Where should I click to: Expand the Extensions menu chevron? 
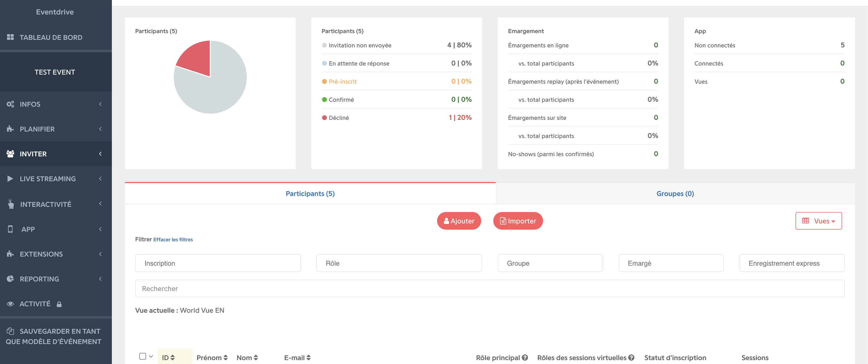click(100, 254)
